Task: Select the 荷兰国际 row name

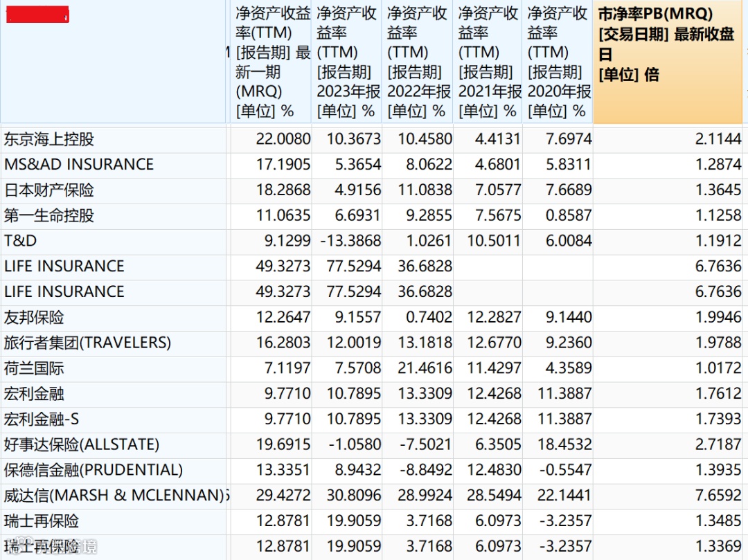Action: [x=34, y=368]
